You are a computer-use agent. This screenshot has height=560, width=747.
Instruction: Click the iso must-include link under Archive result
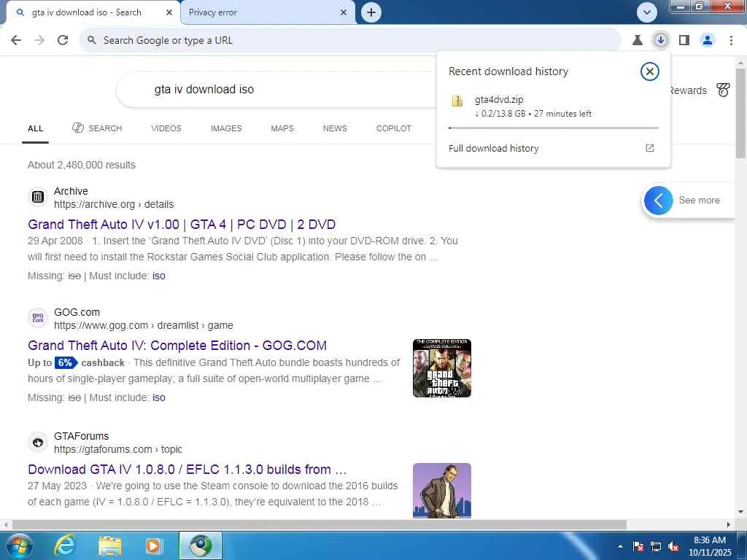point(158,276)
